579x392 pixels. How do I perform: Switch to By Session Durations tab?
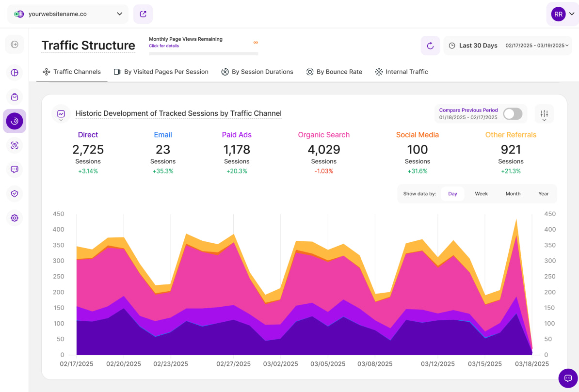coord(257,72)
